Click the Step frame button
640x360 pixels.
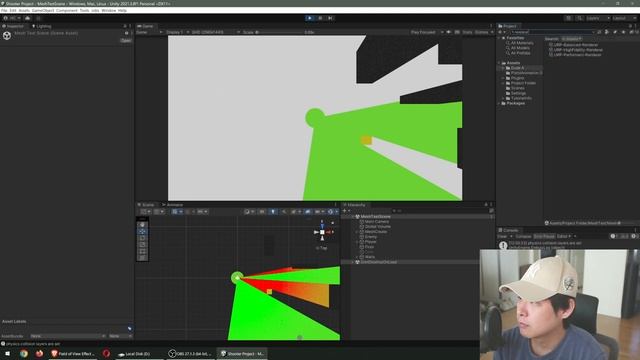coord(330,18)
